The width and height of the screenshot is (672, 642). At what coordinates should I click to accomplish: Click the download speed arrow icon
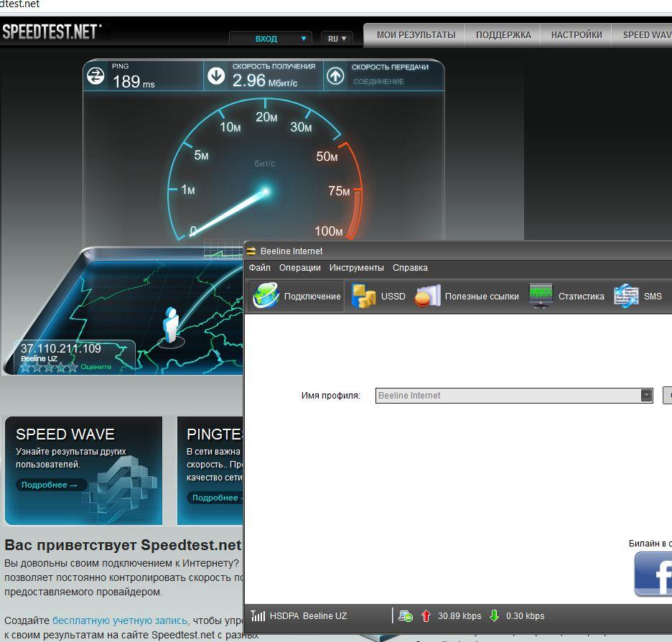pyautogui.click(x=216, y=75)
